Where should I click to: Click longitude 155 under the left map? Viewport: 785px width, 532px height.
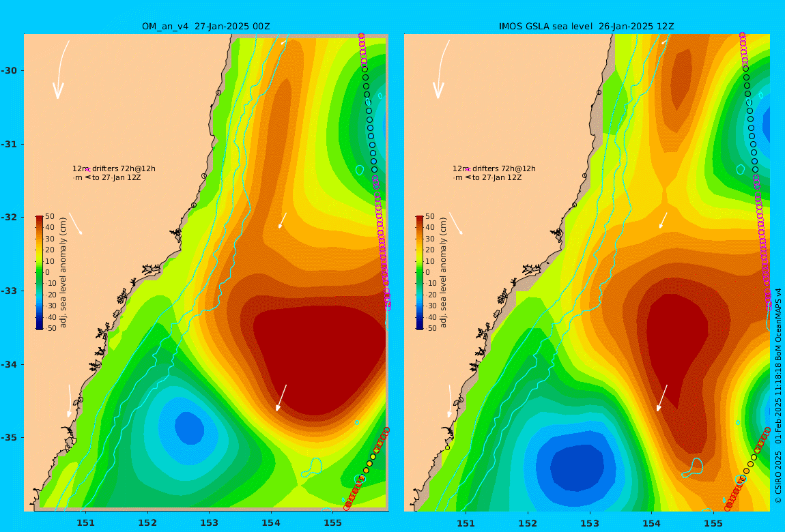pyautogui.click(x=333, y=523)
